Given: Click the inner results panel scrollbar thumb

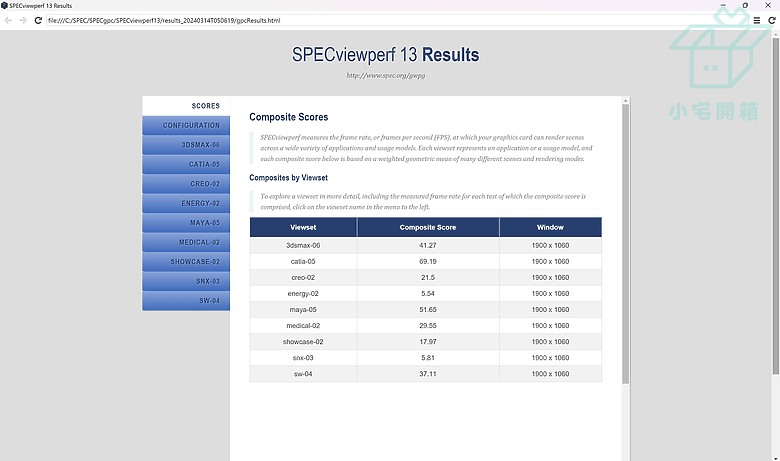Looking at the screenshot, I should click(x=625, y=244).
